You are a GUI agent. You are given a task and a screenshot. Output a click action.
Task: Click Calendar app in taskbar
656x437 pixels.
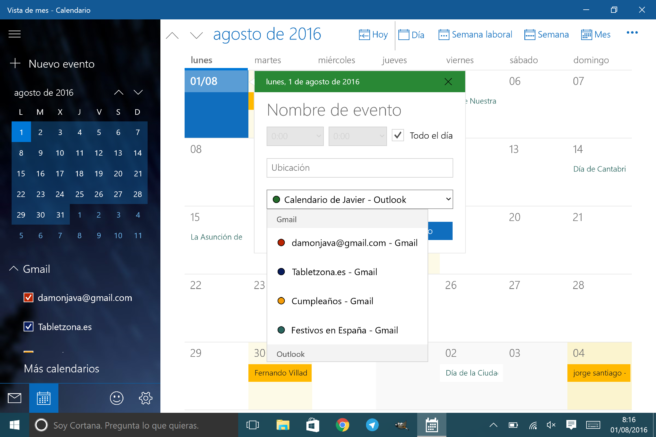point(431,425)
